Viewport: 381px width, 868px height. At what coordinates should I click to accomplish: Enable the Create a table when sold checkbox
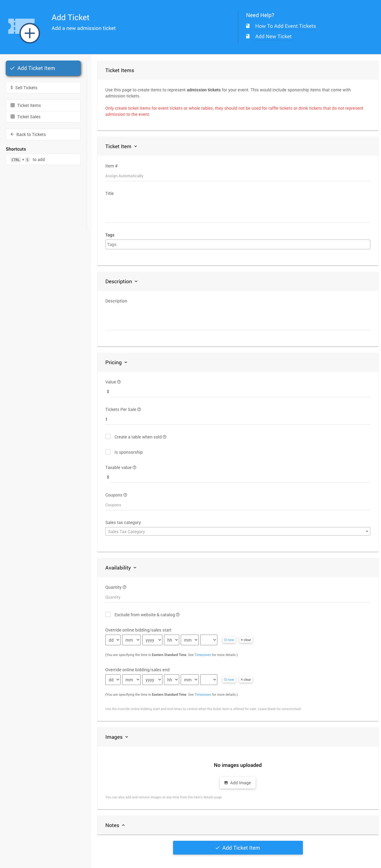pyautogui.click(x=108, y=437)
